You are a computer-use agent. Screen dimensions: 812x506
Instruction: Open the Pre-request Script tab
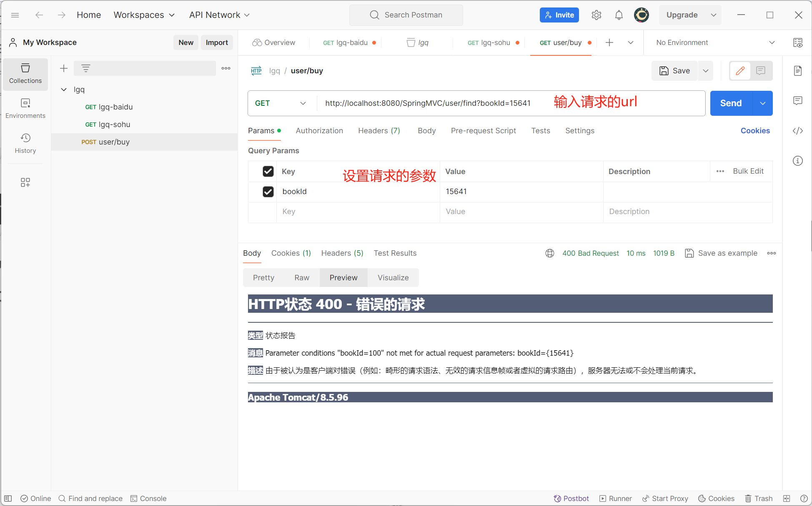[484, 131]
